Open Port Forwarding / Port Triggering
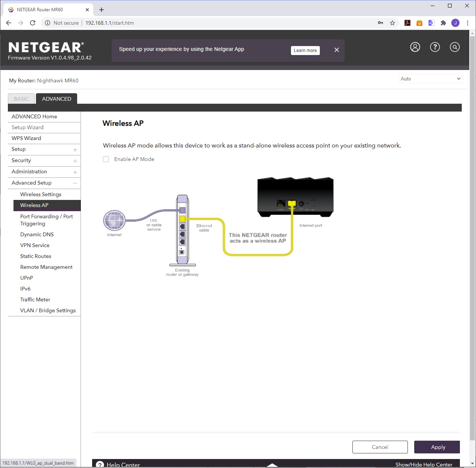476x468 pixels. 47,220
